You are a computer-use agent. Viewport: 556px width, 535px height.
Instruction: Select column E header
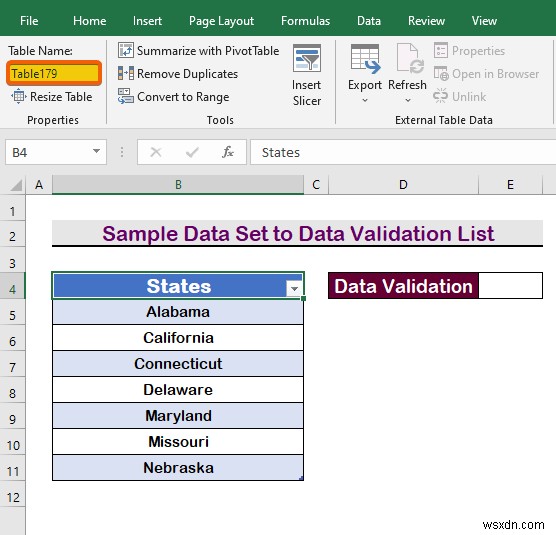click(510, 185)
